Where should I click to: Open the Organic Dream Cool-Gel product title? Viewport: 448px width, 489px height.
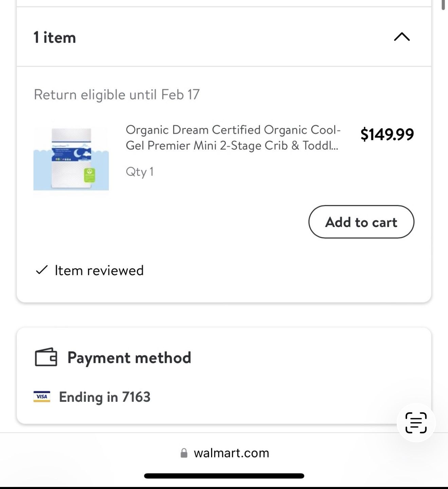233,137
